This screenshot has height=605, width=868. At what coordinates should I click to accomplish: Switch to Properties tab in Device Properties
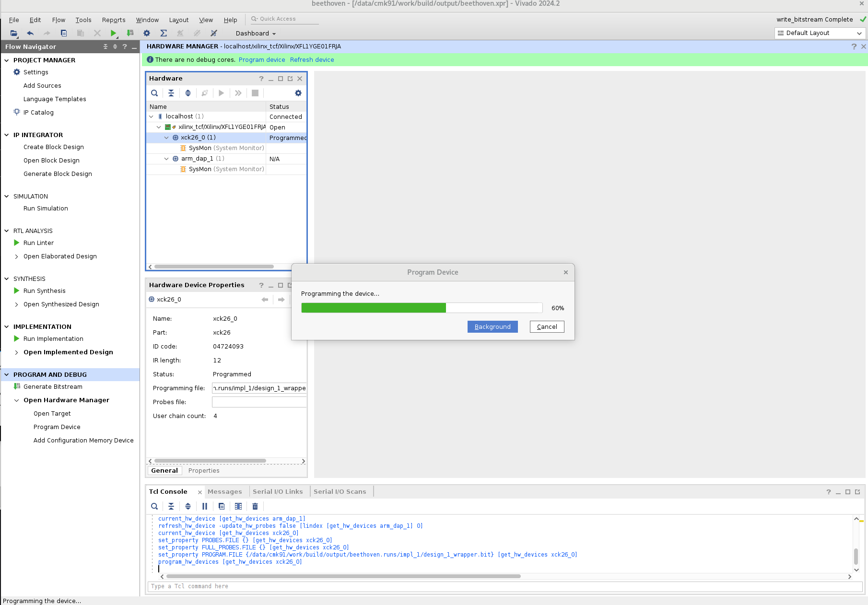pyautogui.click(x=204, y=471)
